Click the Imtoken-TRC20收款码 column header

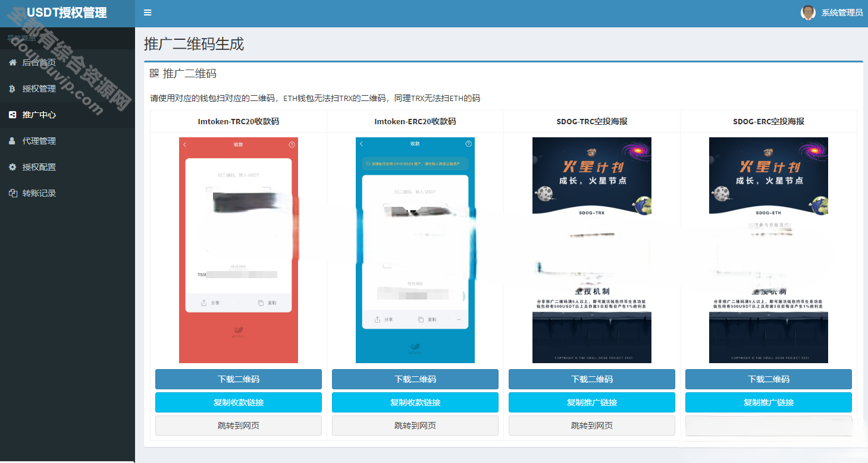pyautogui.click(x=239, y=121)
